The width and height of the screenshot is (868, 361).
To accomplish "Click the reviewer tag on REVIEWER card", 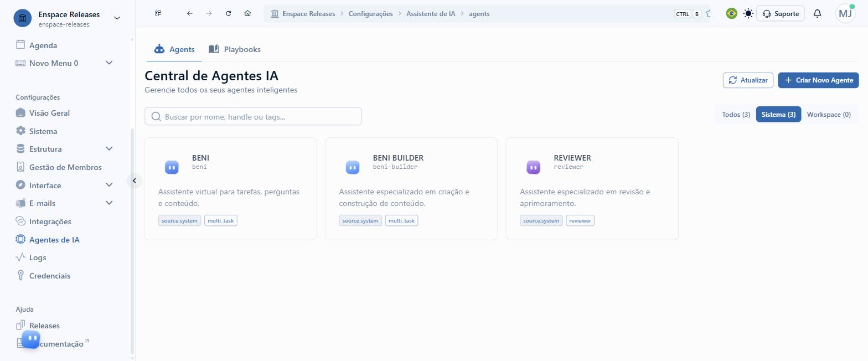I will (580, 220).
